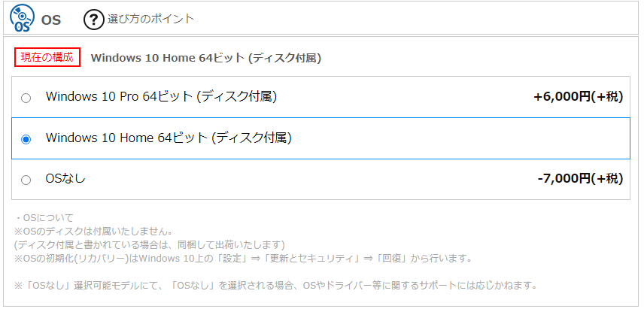Click the -7,000円(+税) price text
The height and width of the screenshot is (309, 644).
[x=580, y=178]
